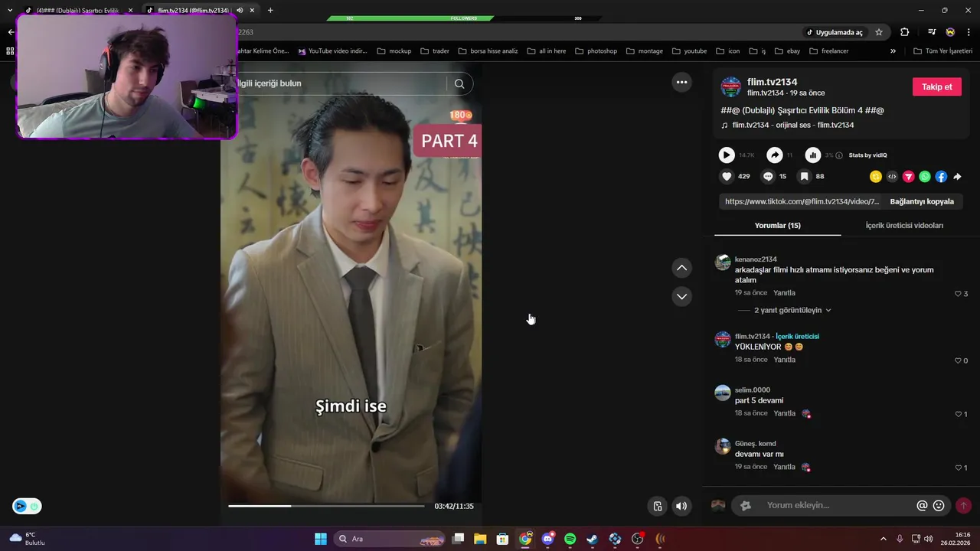The height and width of the screenshot is (551, 980).
Task: Like selim.0000's comment with its heart
Action: (x=958, y=414)
